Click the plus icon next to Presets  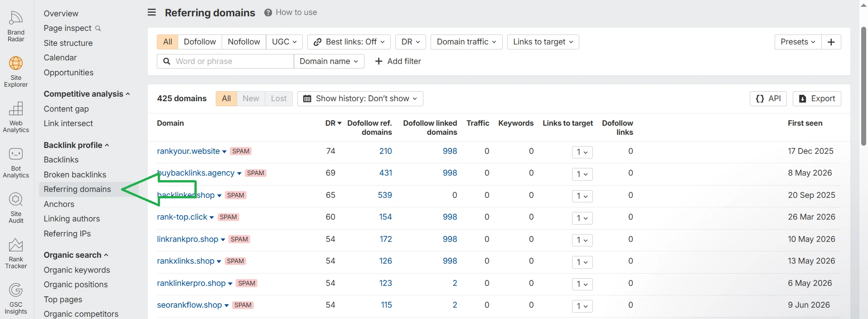click(x=831, y=42)
